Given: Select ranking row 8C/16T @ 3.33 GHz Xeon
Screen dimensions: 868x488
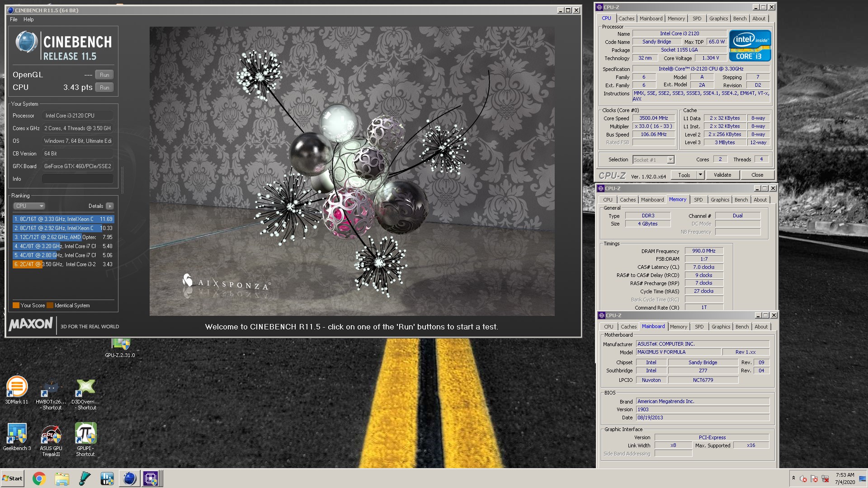Looking at the screenshot, I should coord(63,219).
